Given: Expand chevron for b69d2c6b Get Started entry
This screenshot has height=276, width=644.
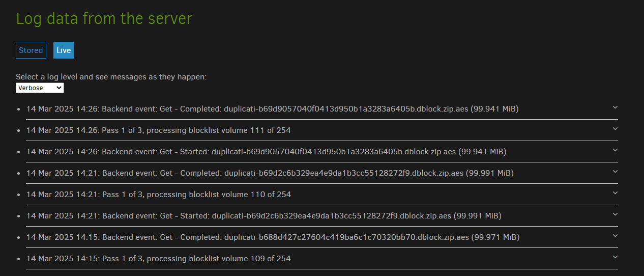Looking at the screenshot, I should (615, 214).
